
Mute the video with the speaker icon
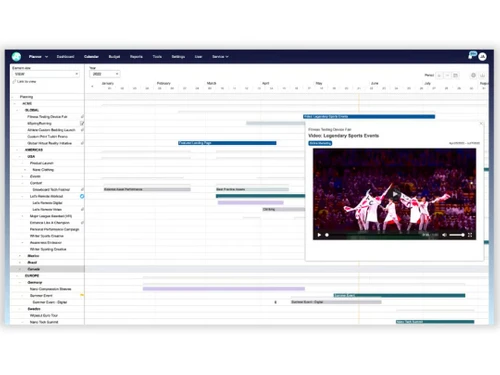(x=444, y=235)
